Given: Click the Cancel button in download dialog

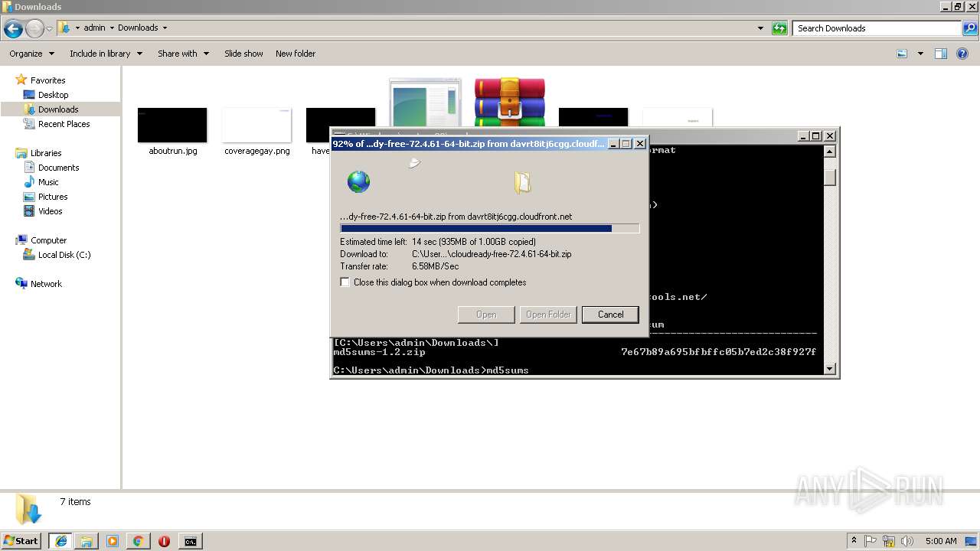Looking at the screenshot, I should pyautogui.click(x=610, y=315).
